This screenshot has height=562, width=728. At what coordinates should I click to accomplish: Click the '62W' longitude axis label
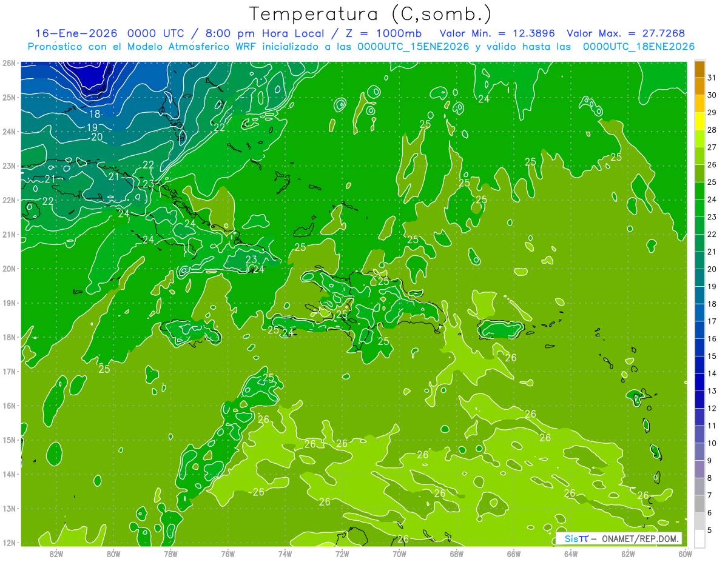(x=628, y=554)
